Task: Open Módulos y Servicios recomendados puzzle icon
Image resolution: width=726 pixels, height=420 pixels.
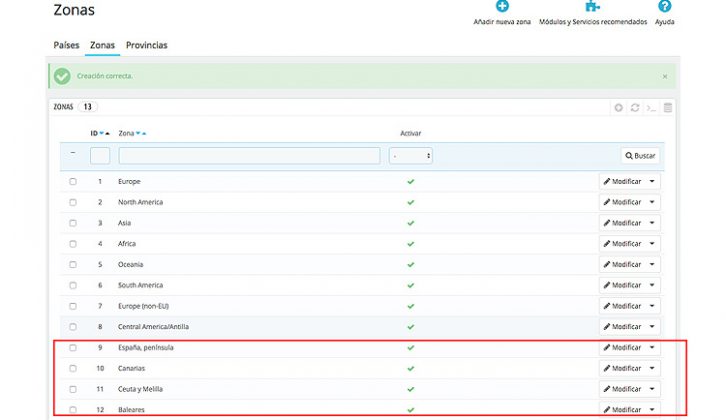Action: pos(592,7)
